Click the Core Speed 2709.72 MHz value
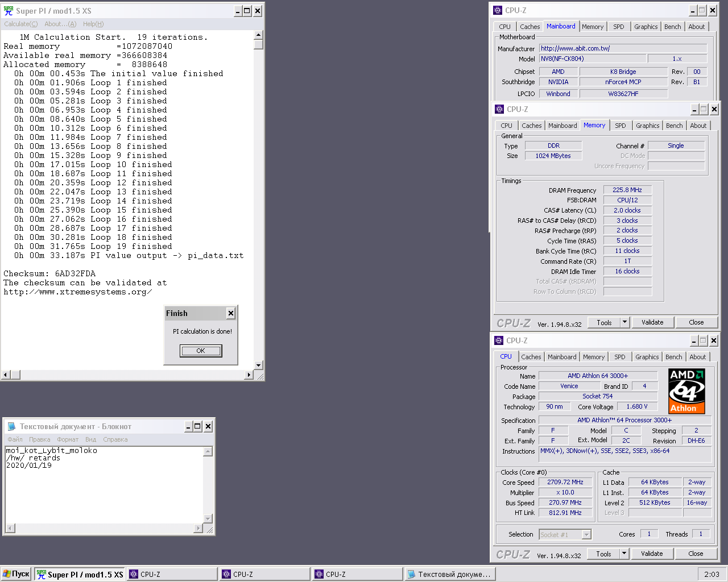728x582 pixels. pos(565,482)
